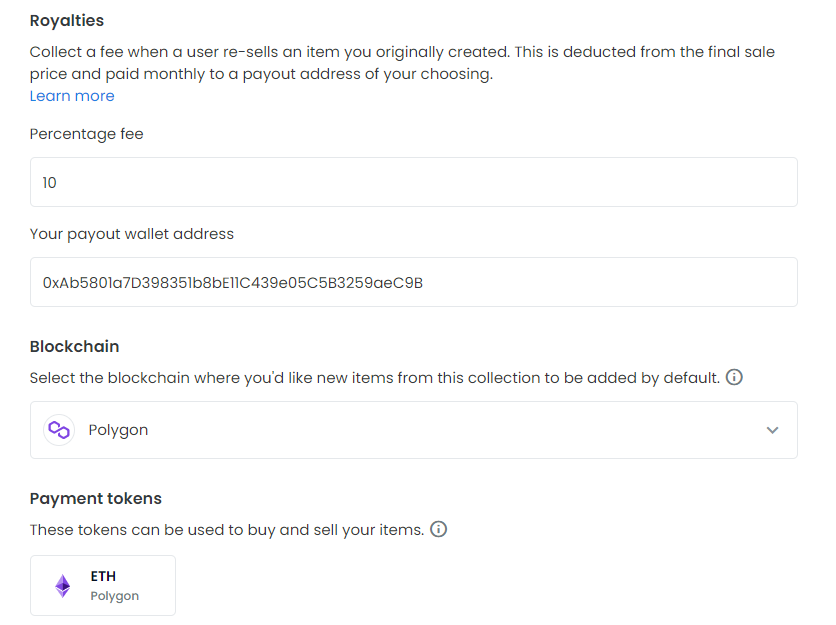Screen dimensions: 836x625
Task: Open the Polygon blockchain selector
Action: tap(413, 430)
